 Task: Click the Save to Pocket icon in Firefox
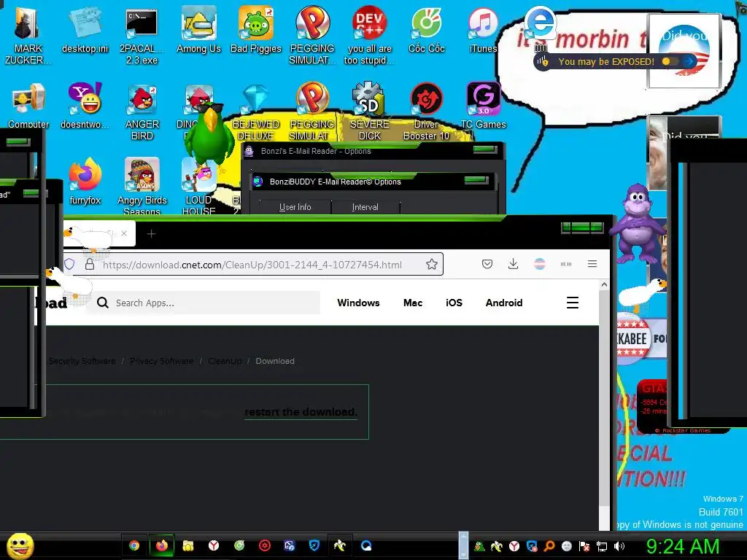487,264
